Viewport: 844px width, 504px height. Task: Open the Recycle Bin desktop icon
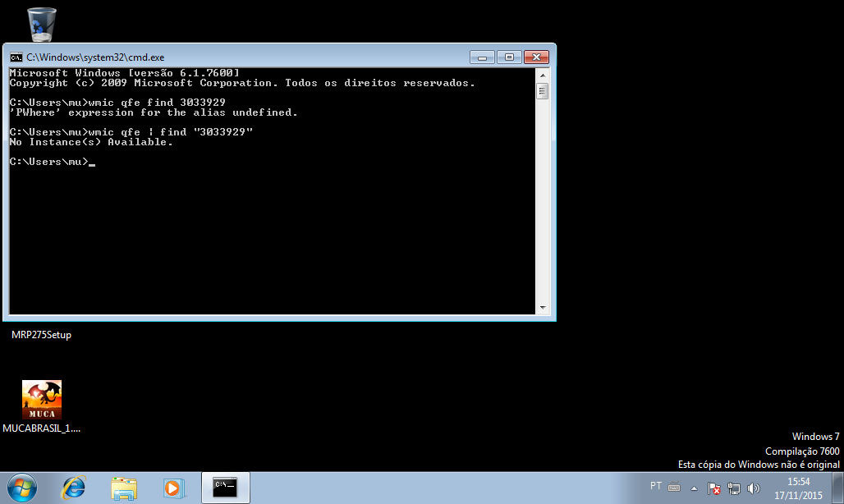(x=41, y=24)
